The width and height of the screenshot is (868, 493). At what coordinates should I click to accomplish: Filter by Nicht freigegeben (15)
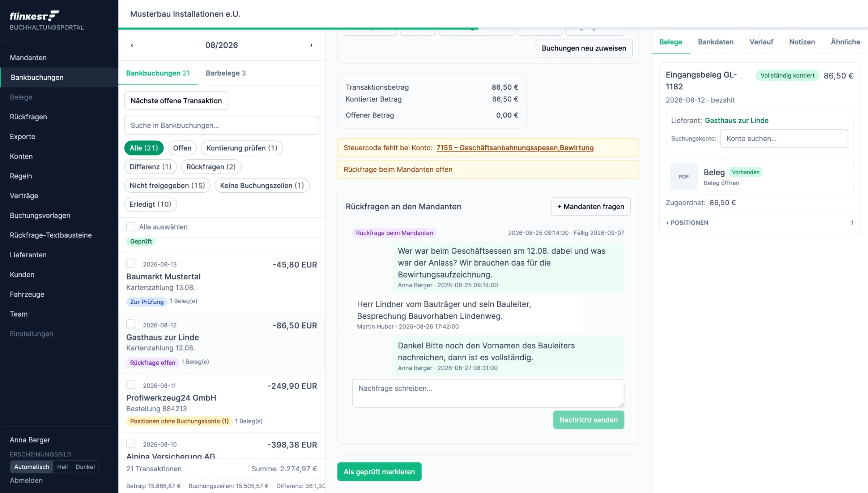tap(167, 185)
